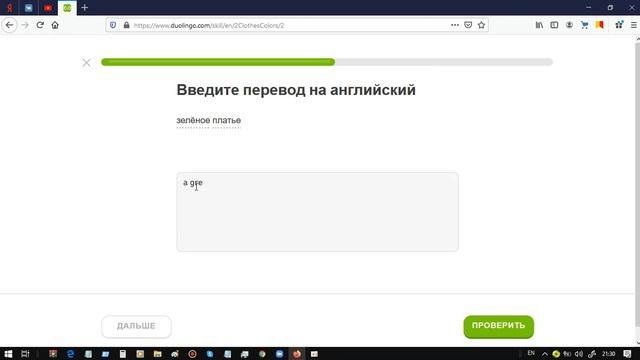
Task: Bookmark this page with the star
Action: pyautogui.click(x=482, y=25)
